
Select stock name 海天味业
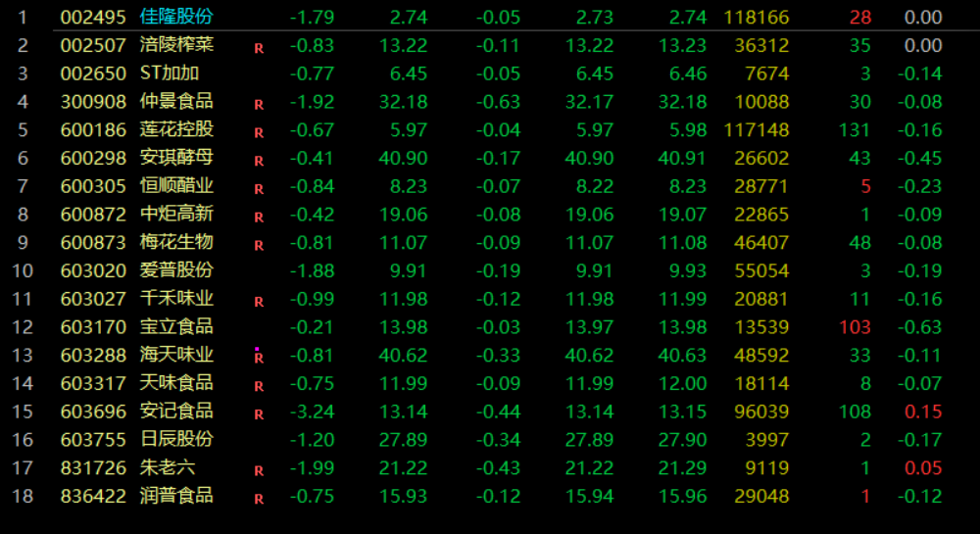tap(176, 355)
